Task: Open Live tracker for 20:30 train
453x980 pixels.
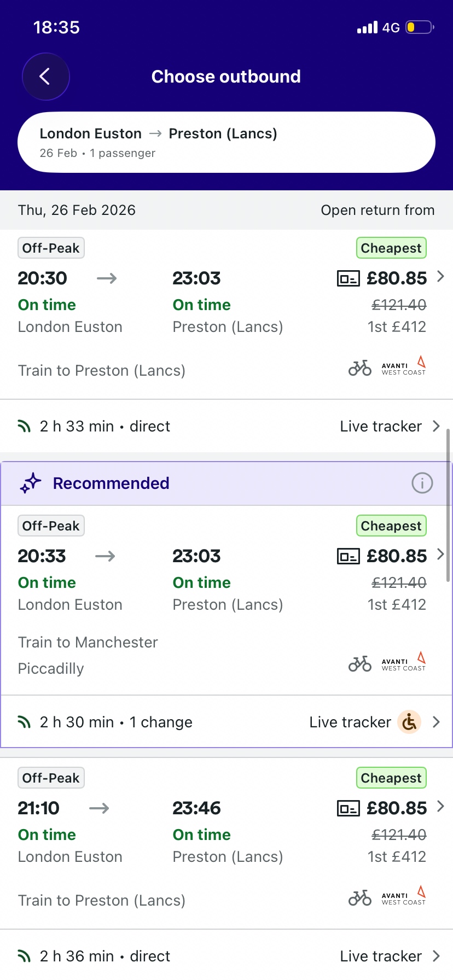Action: click(389, 427)
